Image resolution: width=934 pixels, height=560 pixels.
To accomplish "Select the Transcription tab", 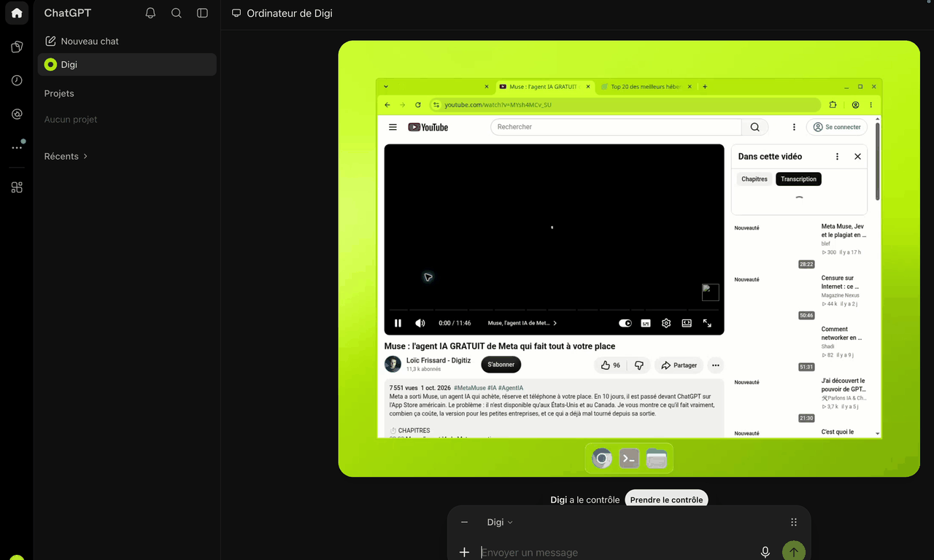I will tap(798, 179).
